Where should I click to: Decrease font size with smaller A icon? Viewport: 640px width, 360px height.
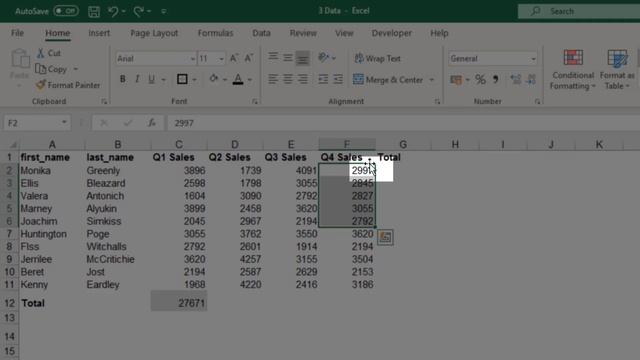point(249,58)
